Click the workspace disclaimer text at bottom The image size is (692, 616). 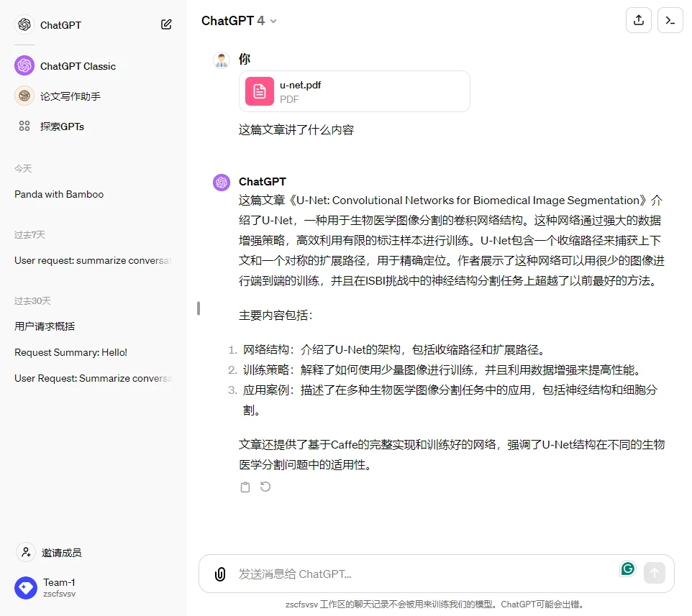point(434,604)
